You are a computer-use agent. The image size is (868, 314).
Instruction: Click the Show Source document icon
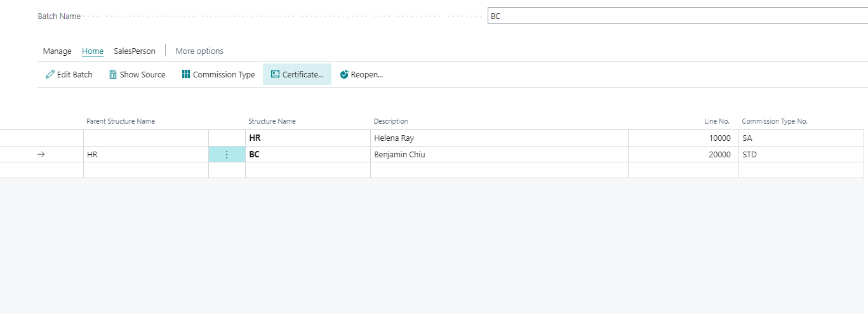113,75
